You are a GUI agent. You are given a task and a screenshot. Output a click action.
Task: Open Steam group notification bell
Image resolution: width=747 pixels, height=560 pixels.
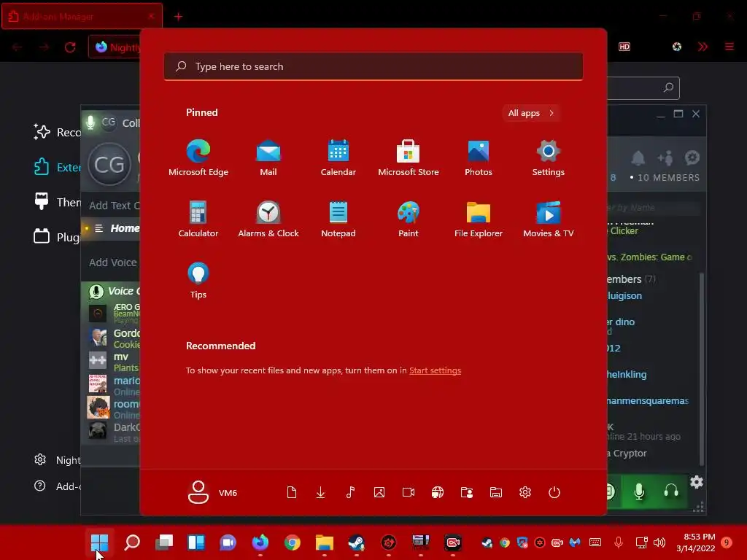(638, 157)
